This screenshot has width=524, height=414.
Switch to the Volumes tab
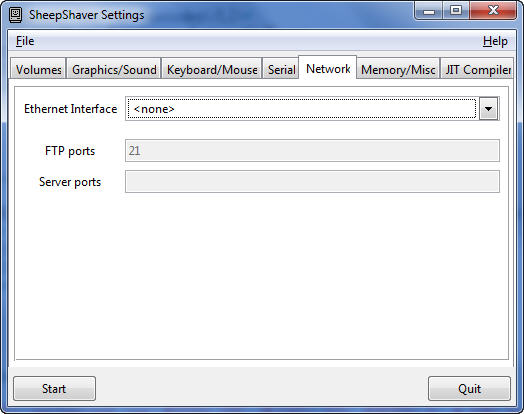[38, 69]
